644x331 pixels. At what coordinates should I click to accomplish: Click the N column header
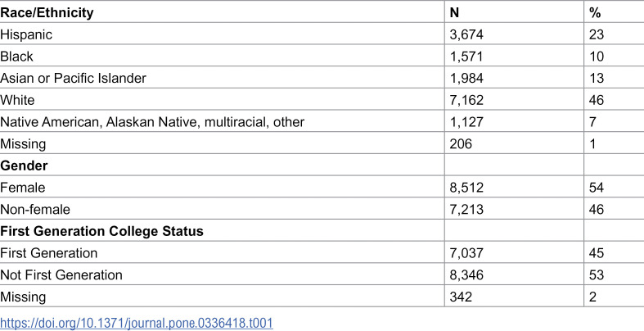point(454,13)
